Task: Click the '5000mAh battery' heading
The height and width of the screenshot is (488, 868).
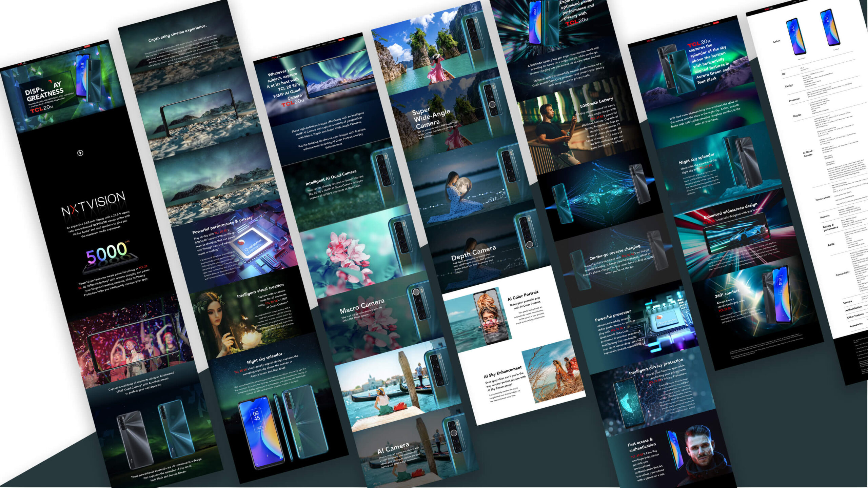Action: (x=597, y=103)
